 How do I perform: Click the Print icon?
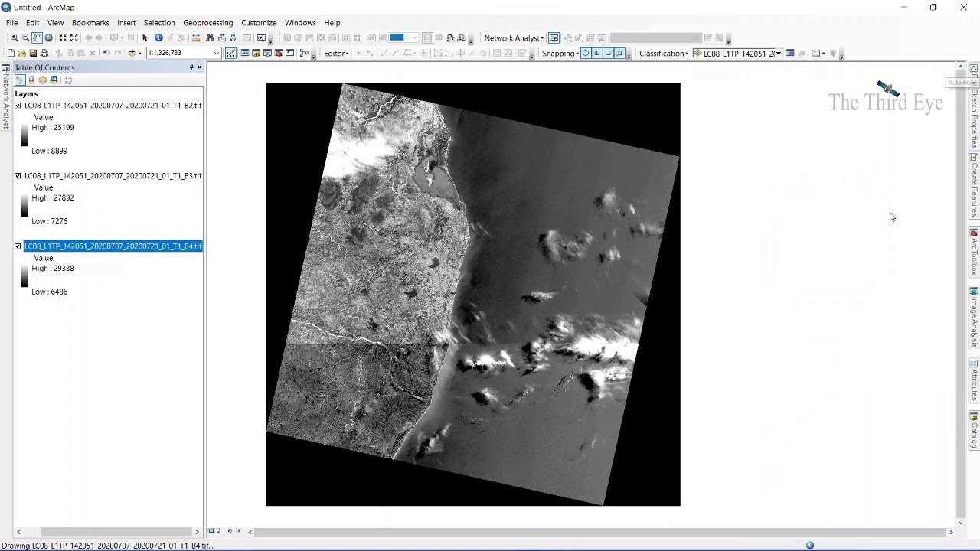[44, 53]
